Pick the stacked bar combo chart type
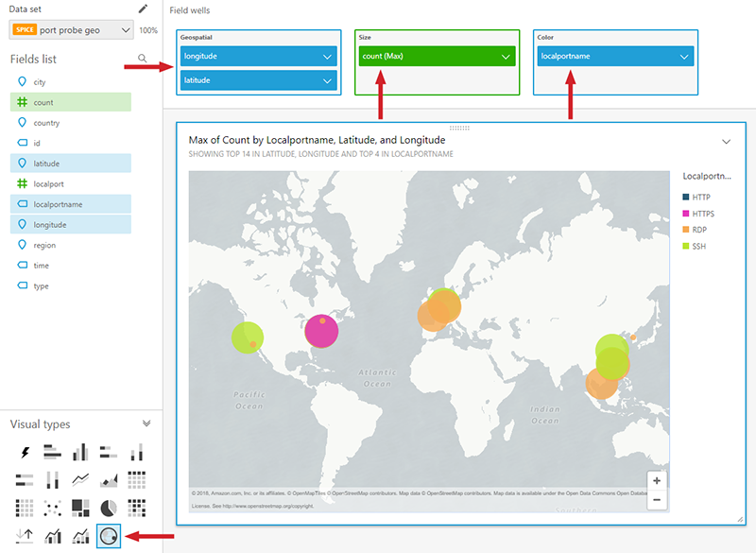756x553 pixels. click(80, 536)
